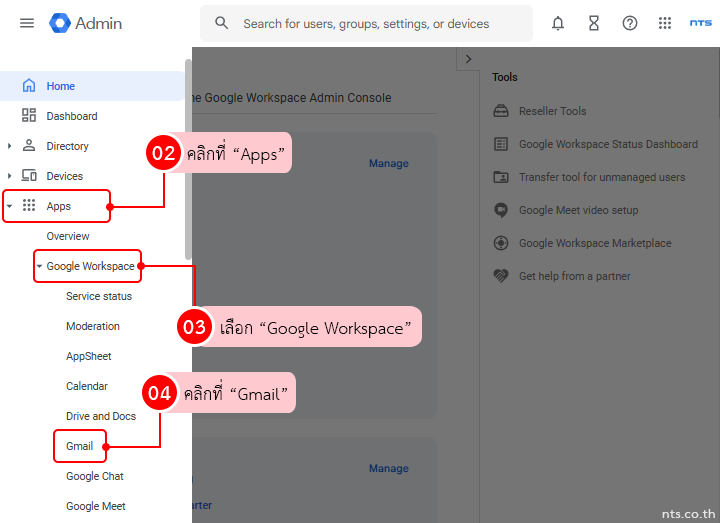Open AppSheet settings
This screenshot has height=523, width=720.
[89, 356]
